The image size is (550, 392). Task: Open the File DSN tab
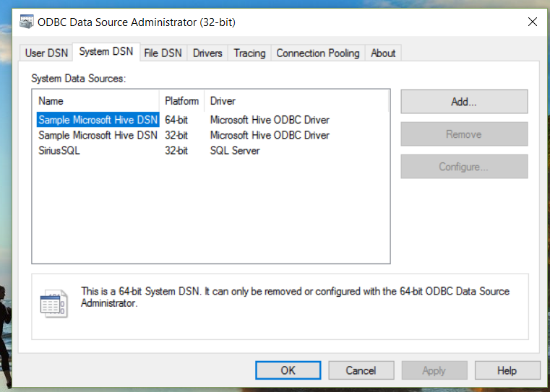pos(163,53)
